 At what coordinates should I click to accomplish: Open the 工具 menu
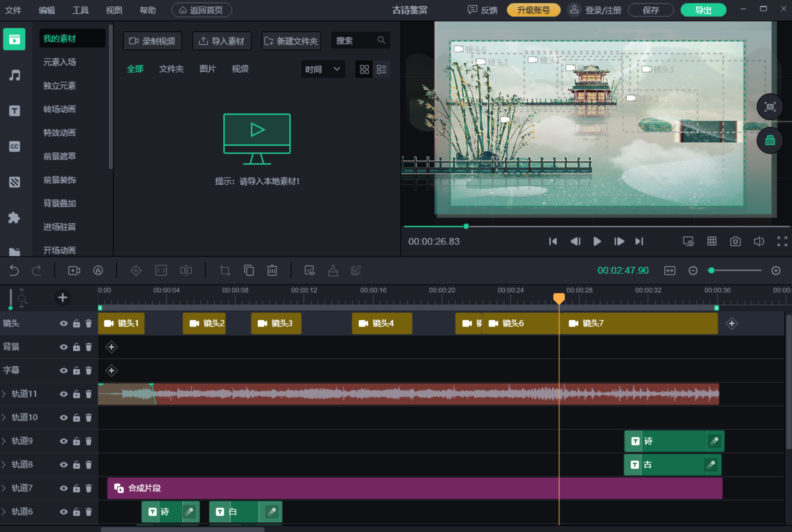pyautogui.click(x=80, y=10)
